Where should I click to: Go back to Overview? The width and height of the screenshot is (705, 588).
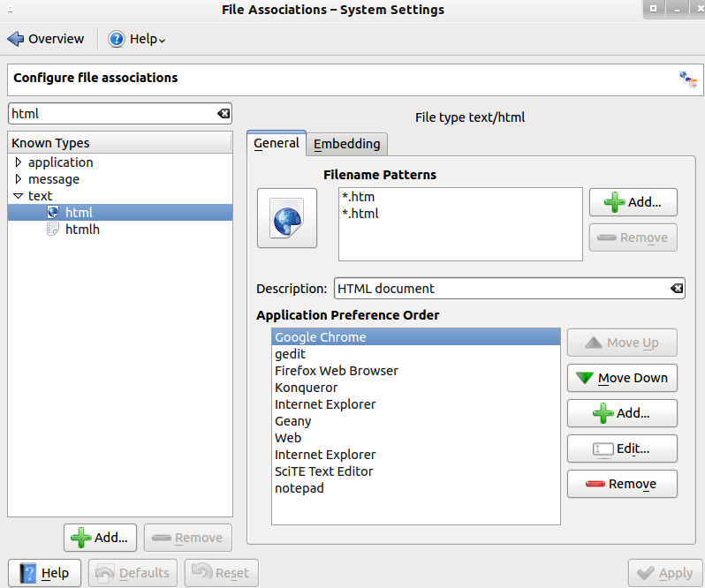(x=45, y=39)
